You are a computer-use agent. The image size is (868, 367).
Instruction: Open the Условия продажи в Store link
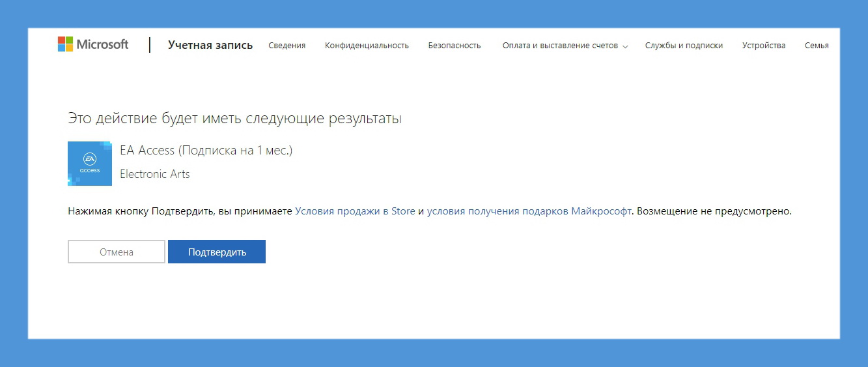tap(355, 212)
